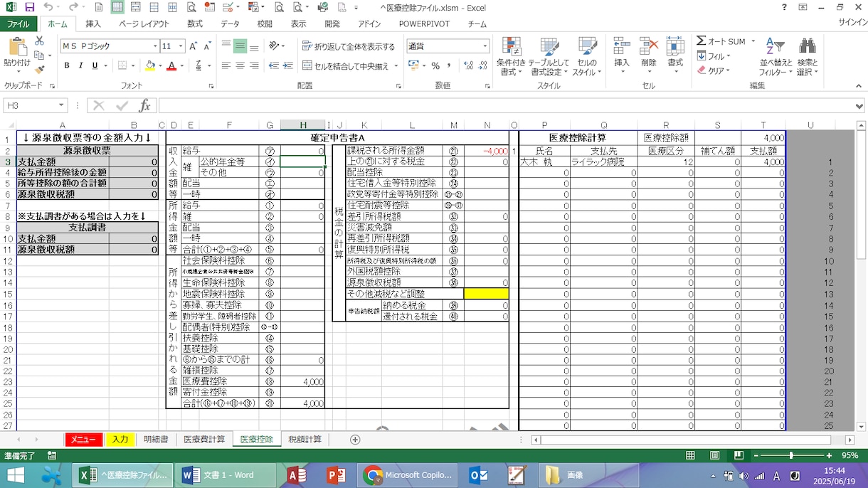Open Outlook from the taskbar

[478, 475]
